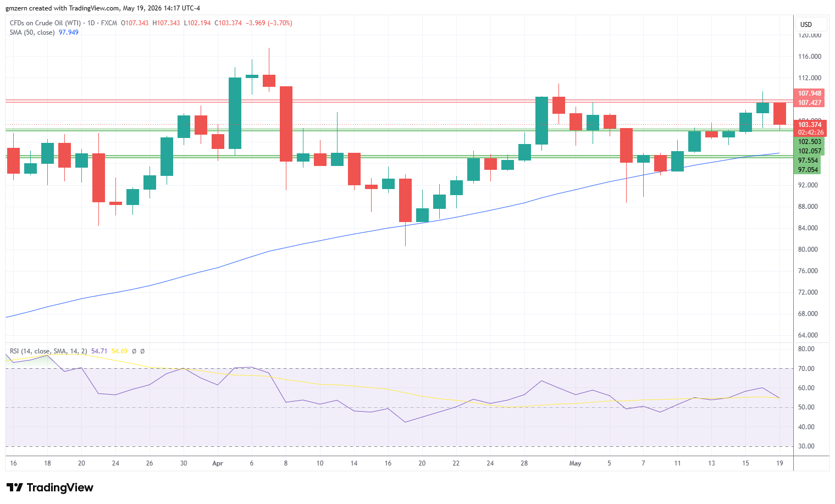Click the May label on time axis
Screen dimensions: 835x504
575,463
